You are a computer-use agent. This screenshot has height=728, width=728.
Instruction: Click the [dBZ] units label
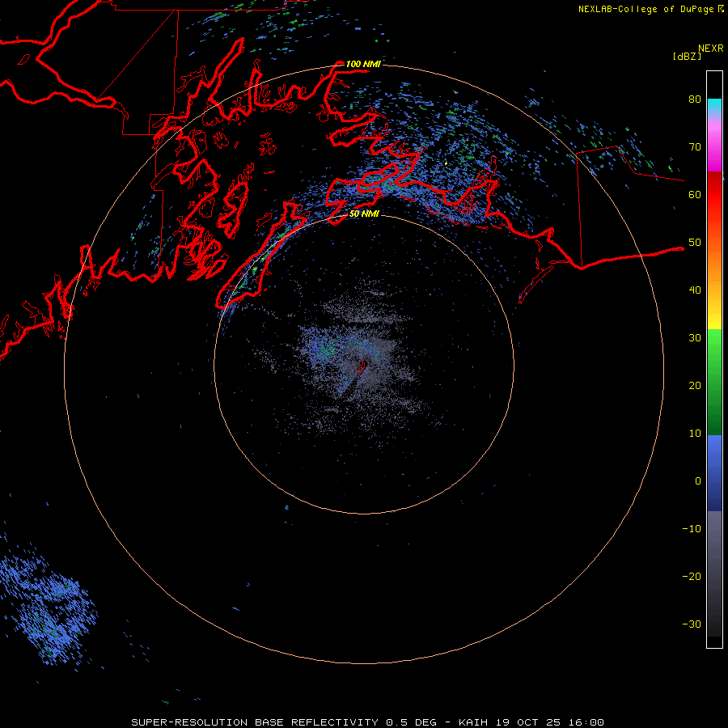pyautogui.click(x=687, y=56)
